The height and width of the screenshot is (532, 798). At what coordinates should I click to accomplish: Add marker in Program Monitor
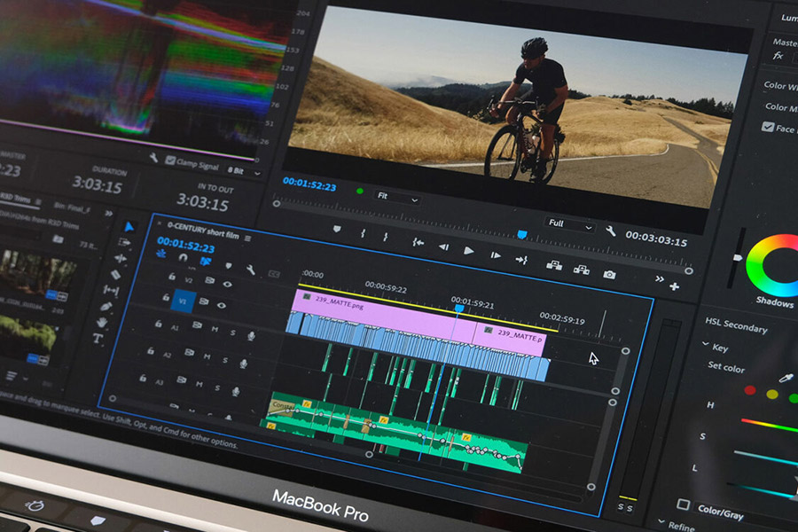click(x=337, y=229)
